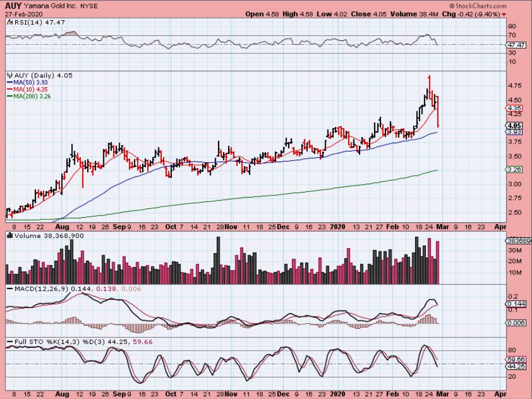Click the green line swatch of MA(200) legend

pos(10,97)
